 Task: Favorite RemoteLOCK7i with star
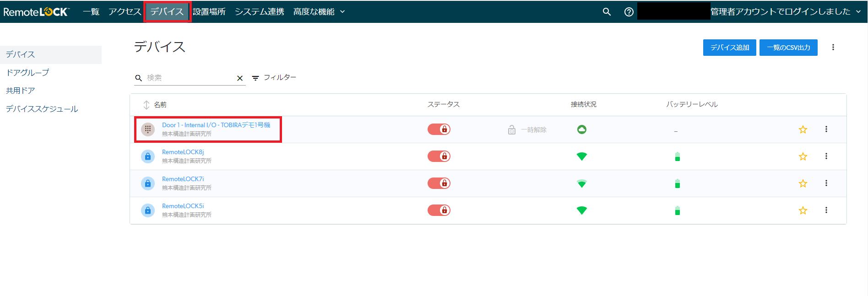803,183
